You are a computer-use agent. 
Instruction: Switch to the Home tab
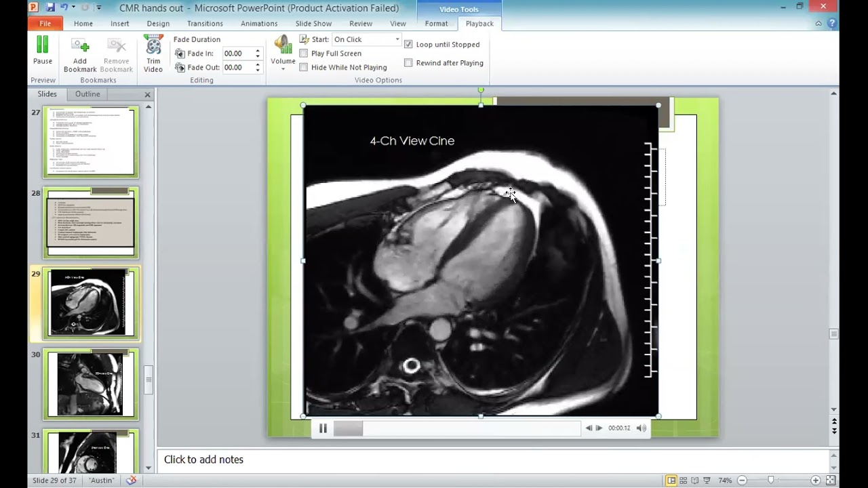pos(83,23)
